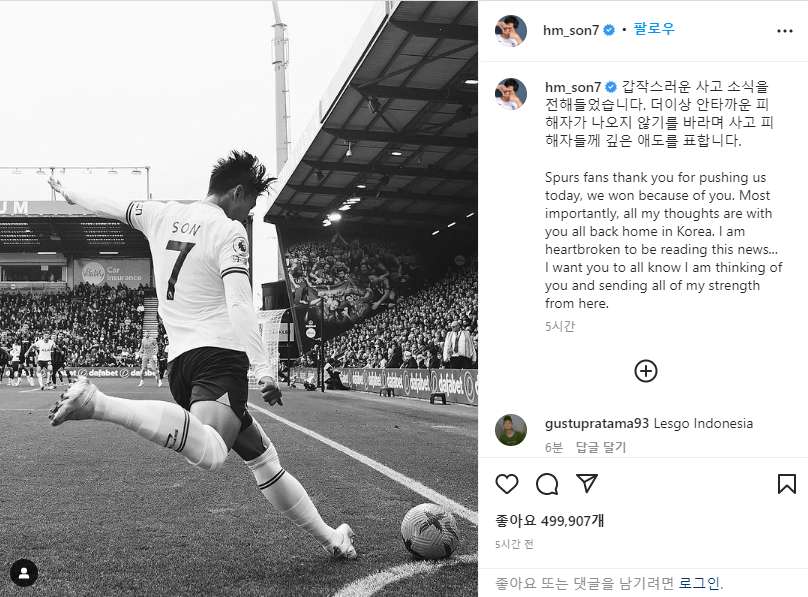Viewport: 808px width, 597px height.
Task: Follow hm_son7 via the 팔로우 link
Action: click(653, 29)
